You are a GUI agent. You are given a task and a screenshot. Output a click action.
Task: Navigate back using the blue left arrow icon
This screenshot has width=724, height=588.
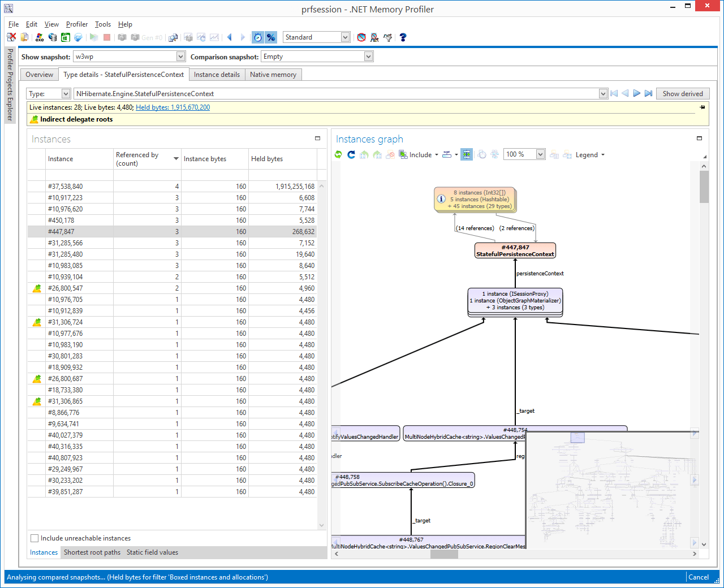tap(230, 37)
